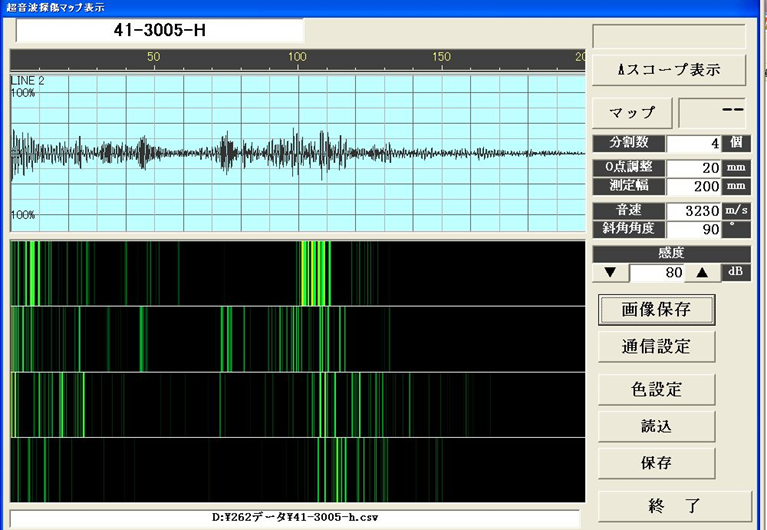Viewport: 767px width, 530px height.
Task: Click the 41-3005-H title field
Action: (160, 31)
